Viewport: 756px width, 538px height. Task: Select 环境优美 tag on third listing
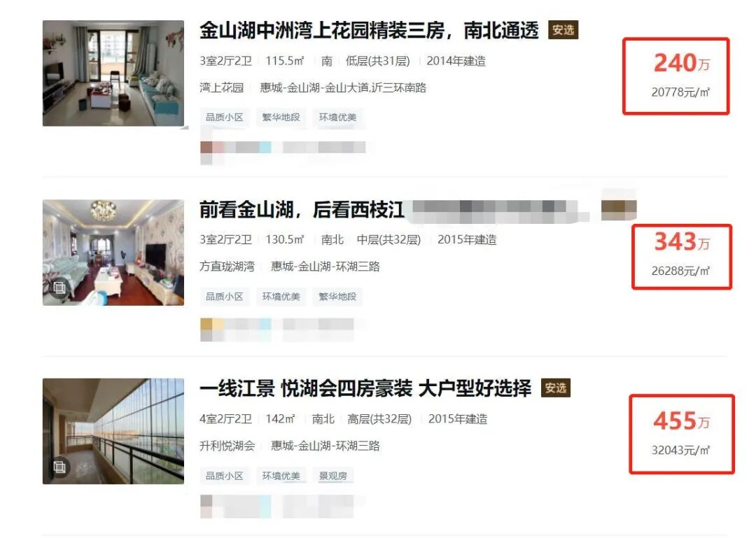click(281, 476)
